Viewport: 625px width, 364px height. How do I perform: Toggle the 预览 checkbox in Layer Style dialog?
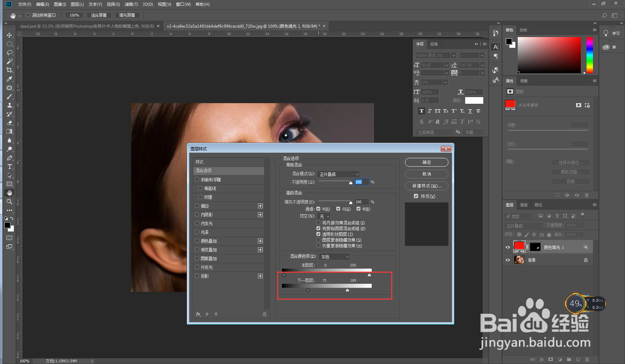416,196
